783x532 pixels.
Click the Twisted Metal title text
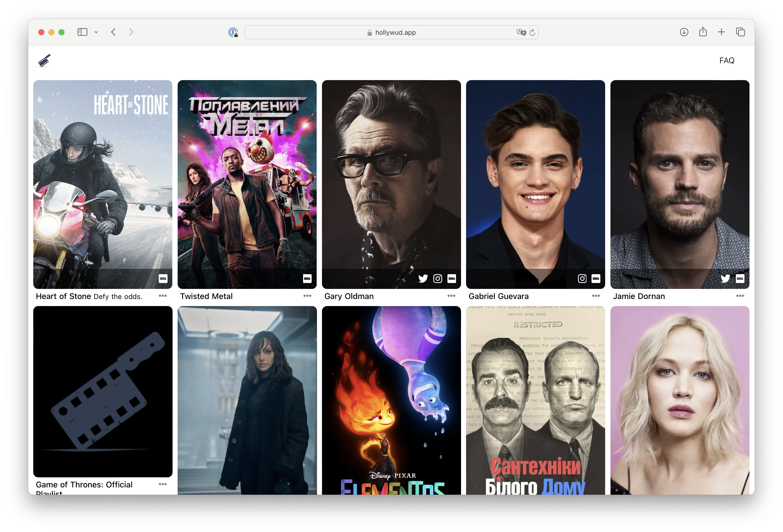pos(206,296)
